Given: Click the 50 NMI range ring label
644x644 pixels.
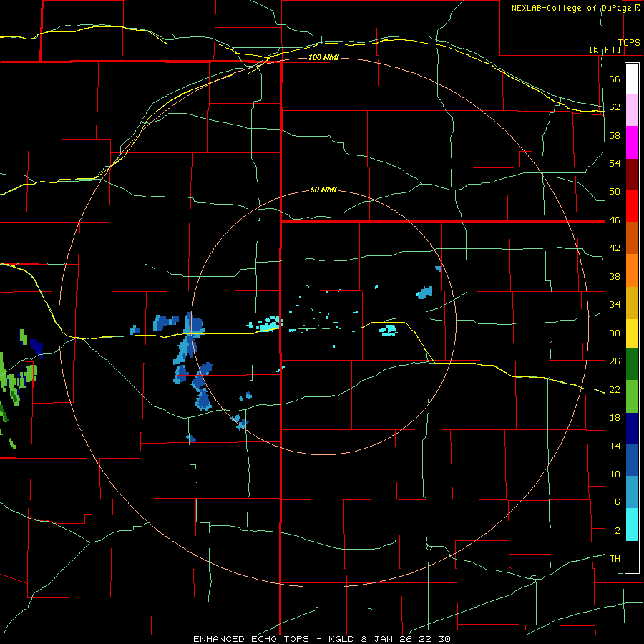Looking at the screenshot, I should 323,190.
